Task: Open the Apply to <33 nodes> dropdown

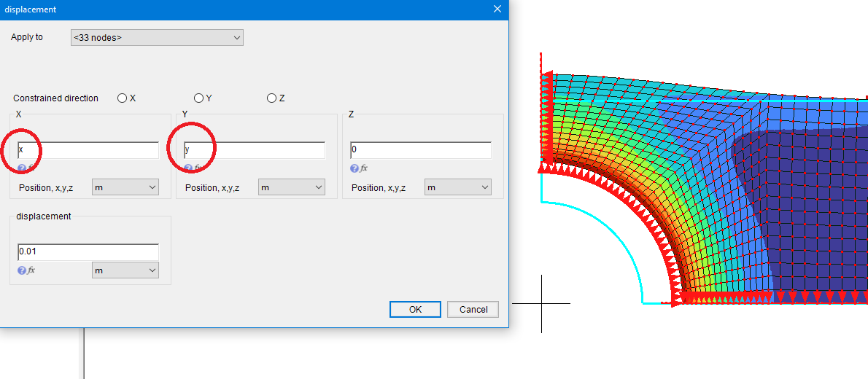Action: (x=157, y=37)
